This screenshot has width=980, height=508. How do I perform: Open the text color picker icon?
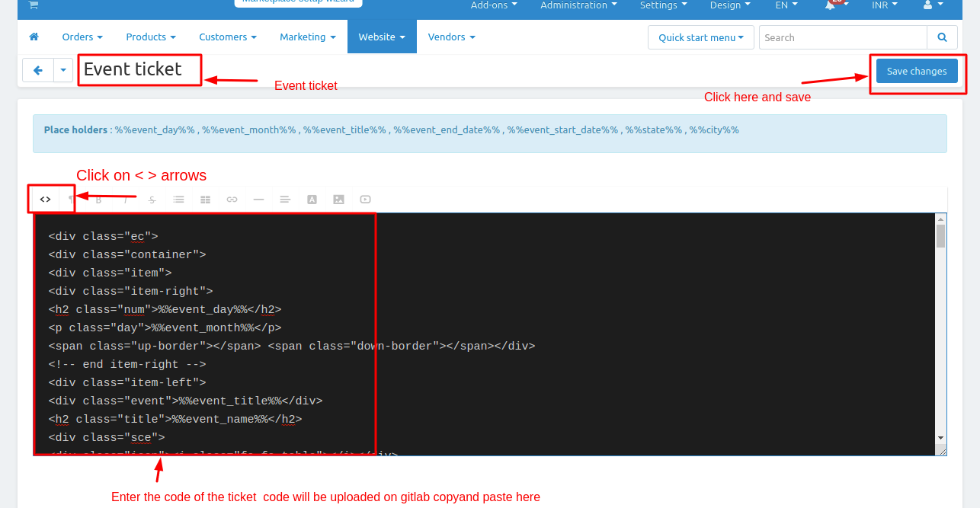coord(312,200)
